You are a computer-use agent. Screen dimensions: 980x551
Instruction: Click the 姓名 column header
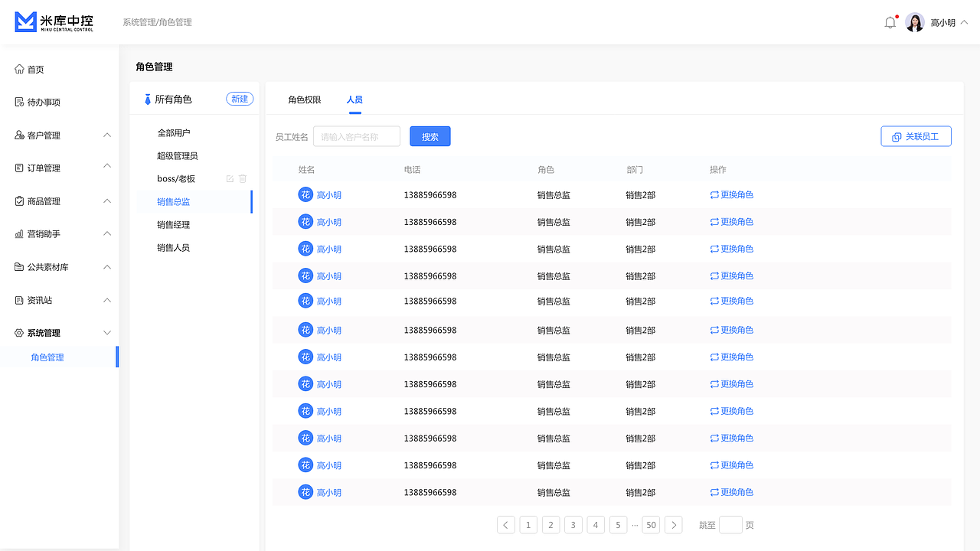point(306,170)
